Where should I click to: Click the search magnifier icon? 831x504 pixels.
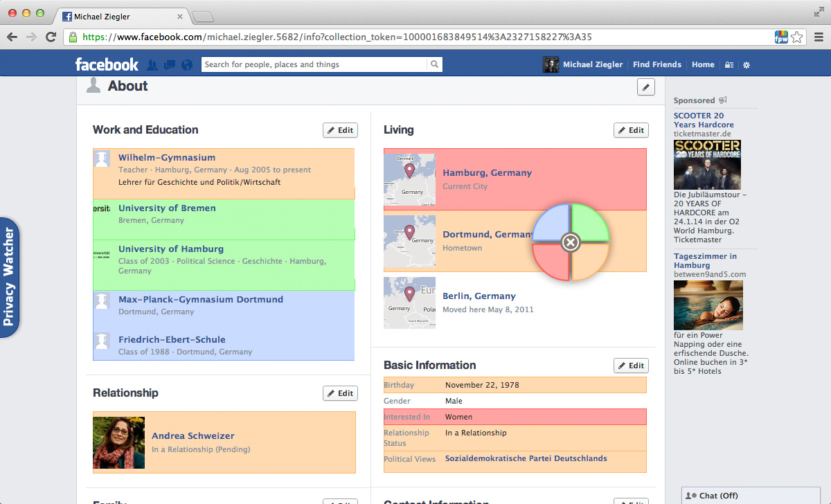[434, 64]
